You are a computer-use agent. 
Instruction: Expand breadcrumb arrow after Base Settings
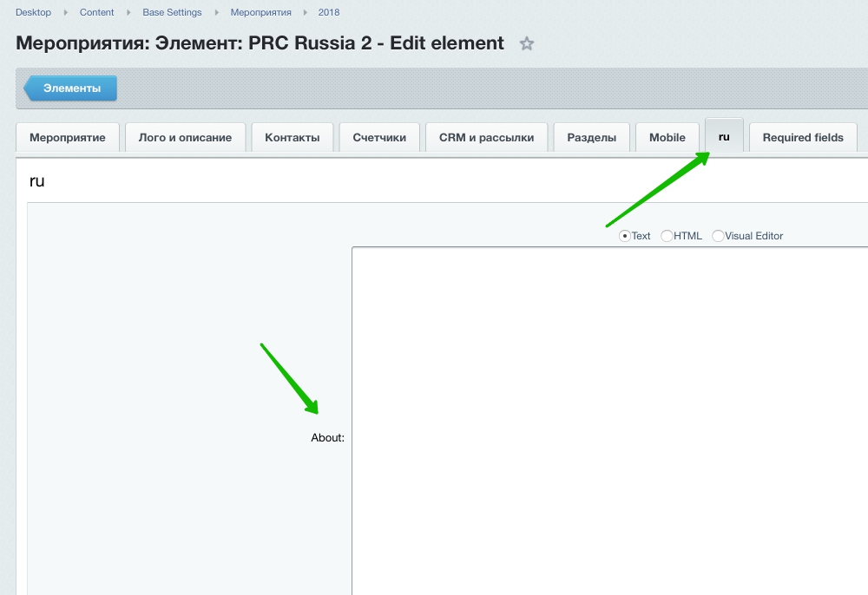pos(216,13)
